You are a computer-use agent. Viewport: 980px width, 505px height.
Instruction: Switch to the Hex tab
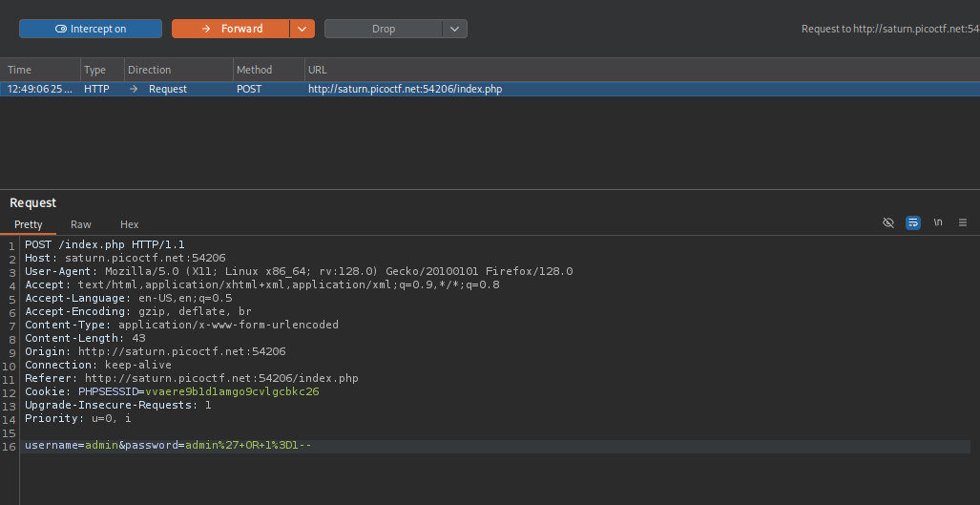(130, 224)
